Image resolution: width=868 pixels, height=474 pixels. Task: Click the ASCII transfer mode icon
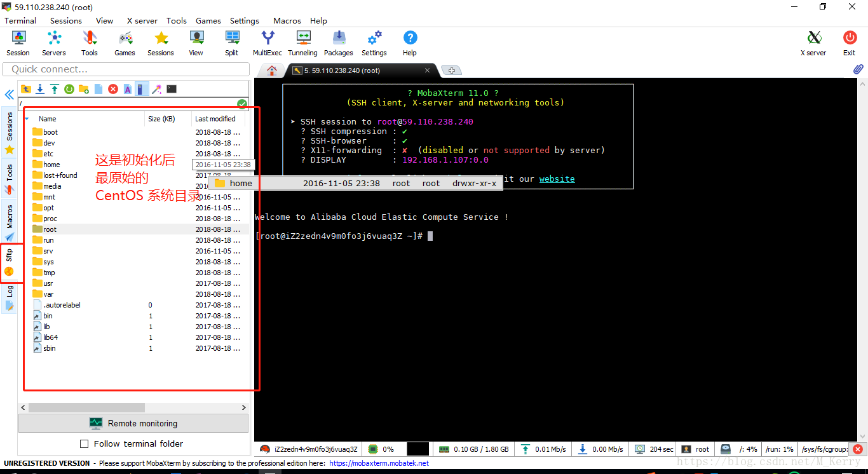click(128, 89)
